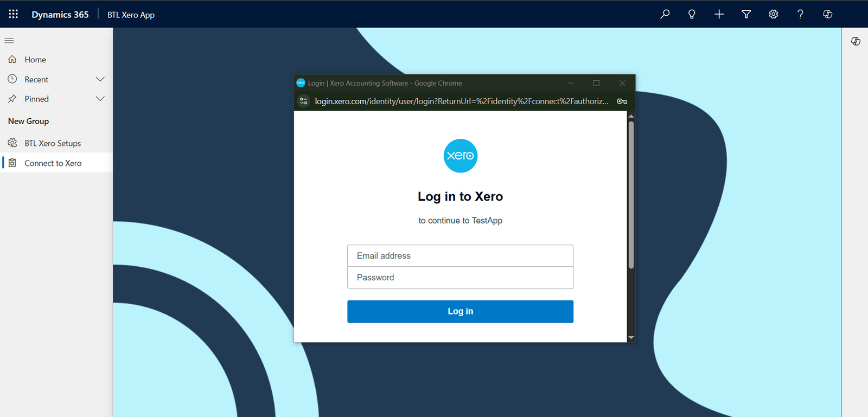
Task: Click the popup scrollbar down arrow
Action: click(x=631, y=337)
